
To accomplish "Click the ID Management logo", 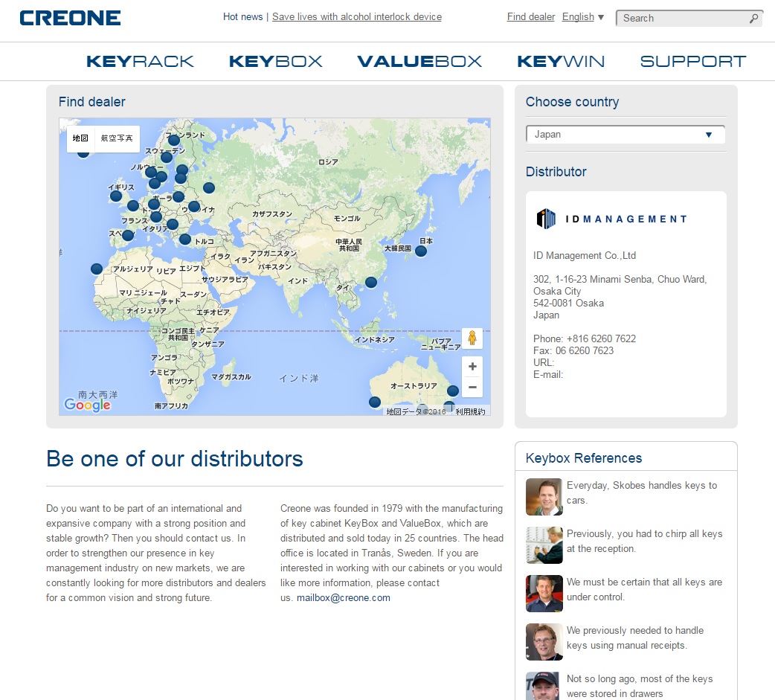I will pos(611,219).
